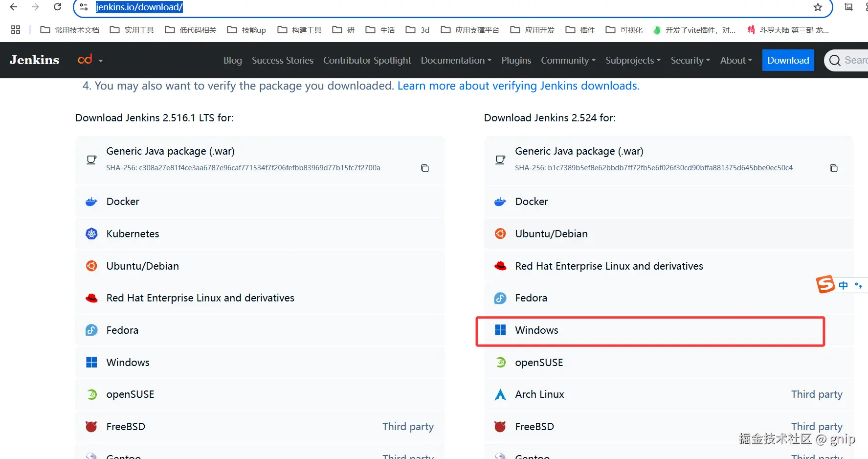This screenshot has height=459, width=868.
Task: Open the Blog menu item
Action: click(x=232, y=60)
